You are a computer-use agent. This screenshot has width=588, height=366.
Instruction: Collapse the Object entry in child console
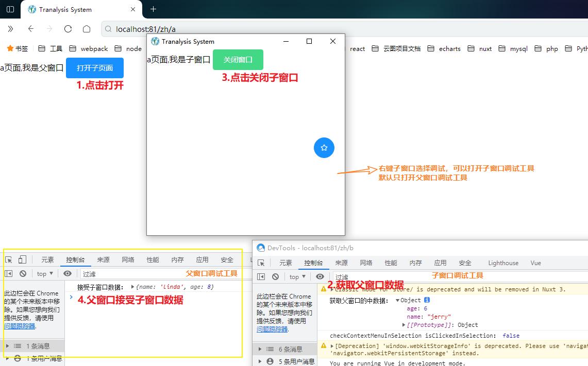(x=397, y=301)
